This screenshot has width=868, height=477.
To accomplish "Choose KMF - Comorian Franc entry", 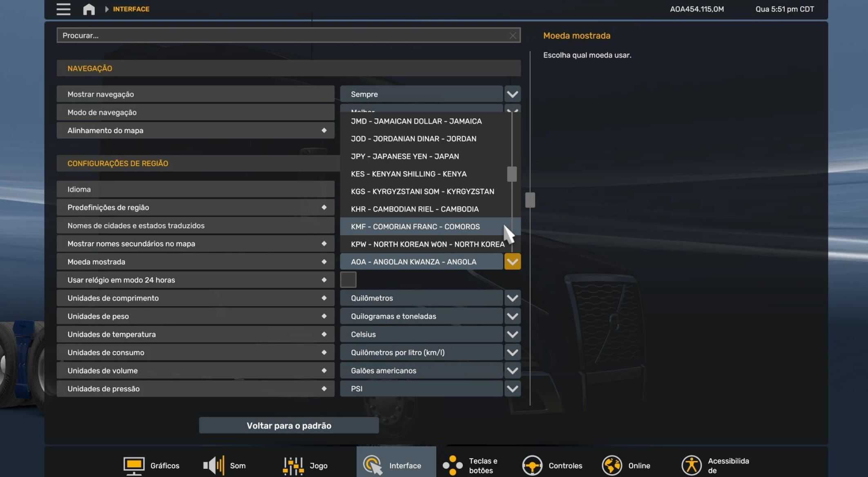I will [415, 227].
